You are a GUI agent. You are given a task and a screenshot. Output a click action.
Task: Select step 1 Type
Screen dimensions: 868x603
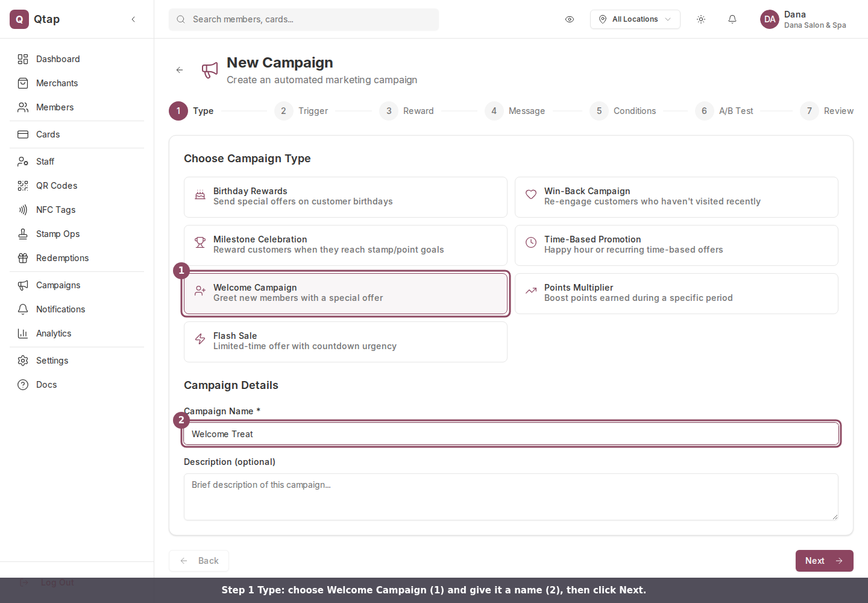pyautogui.click(x=192, y=111)
